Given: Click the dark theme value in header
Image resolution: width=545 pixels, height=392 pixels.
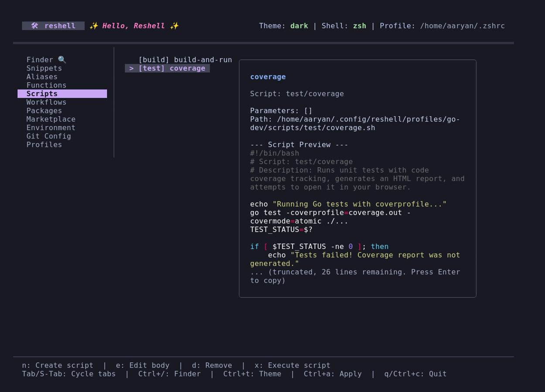Looking at the screenshot, I should (x=299, y=26).
